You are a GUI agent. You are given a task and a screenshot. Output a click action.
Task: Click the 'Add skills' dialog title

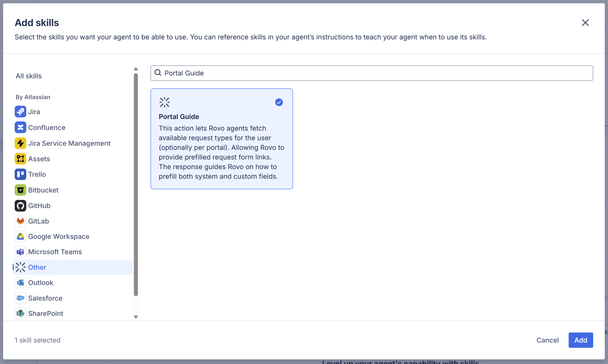[37, 23]
